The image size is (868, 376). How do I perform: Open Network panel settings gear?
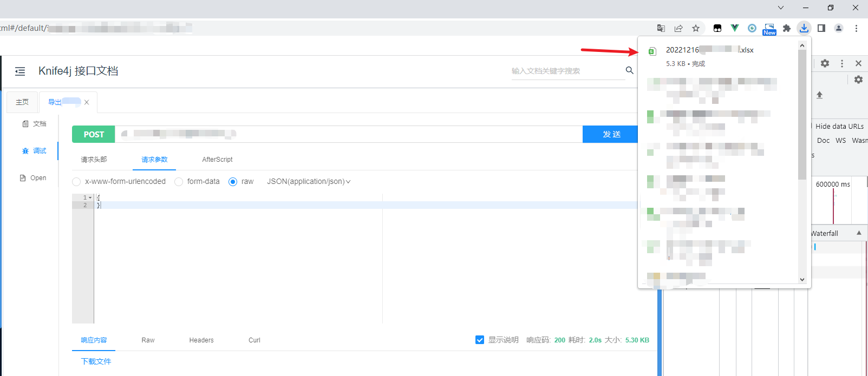pyautogui.click(x=858, y=80)
